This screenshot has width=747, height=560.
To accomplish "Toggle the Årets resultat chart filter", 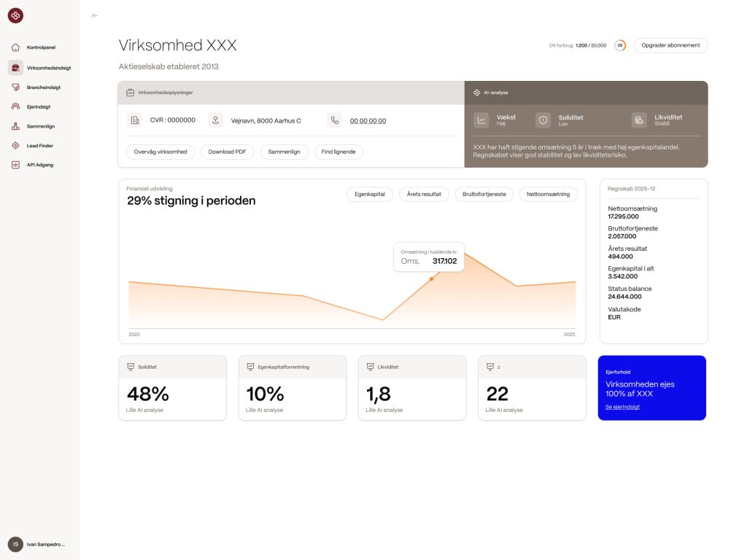I will (x=424, y=195).
